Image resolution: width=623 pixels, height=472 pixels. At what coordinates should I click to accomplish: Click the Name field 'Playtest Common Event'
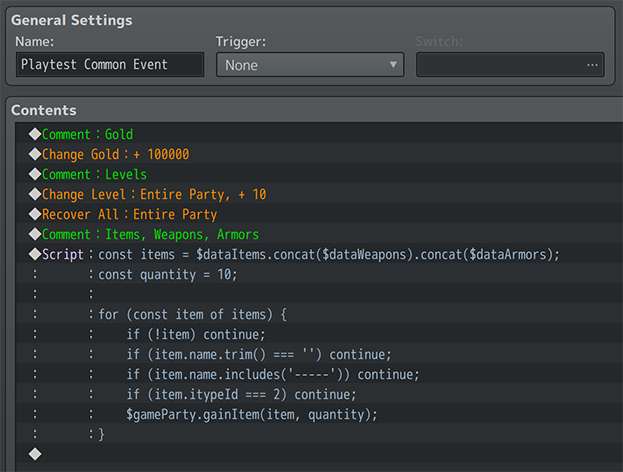110,64
